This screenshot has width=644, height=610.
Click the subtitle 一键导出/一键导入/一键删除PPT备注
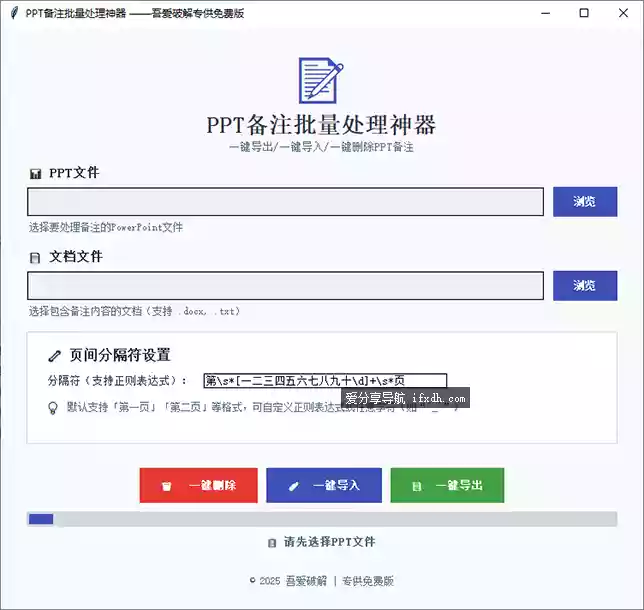(x=321, y=147)
